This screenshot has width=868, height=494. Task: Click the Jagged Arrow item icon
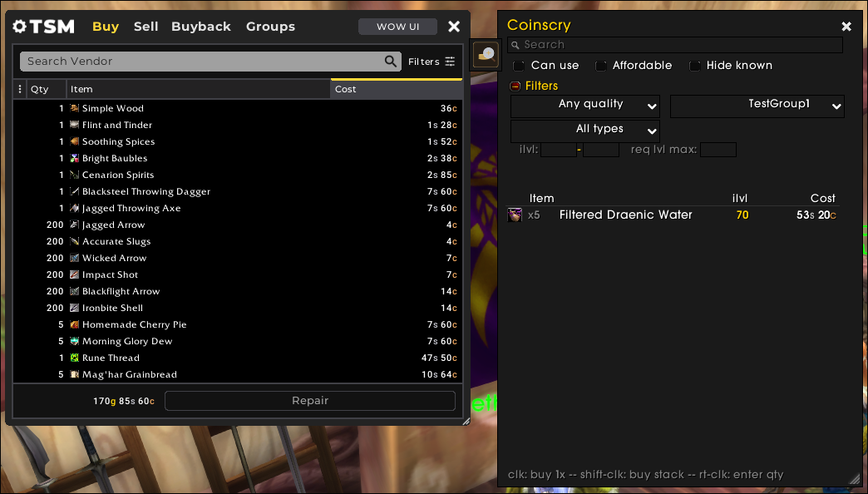[x=74, y=225]
